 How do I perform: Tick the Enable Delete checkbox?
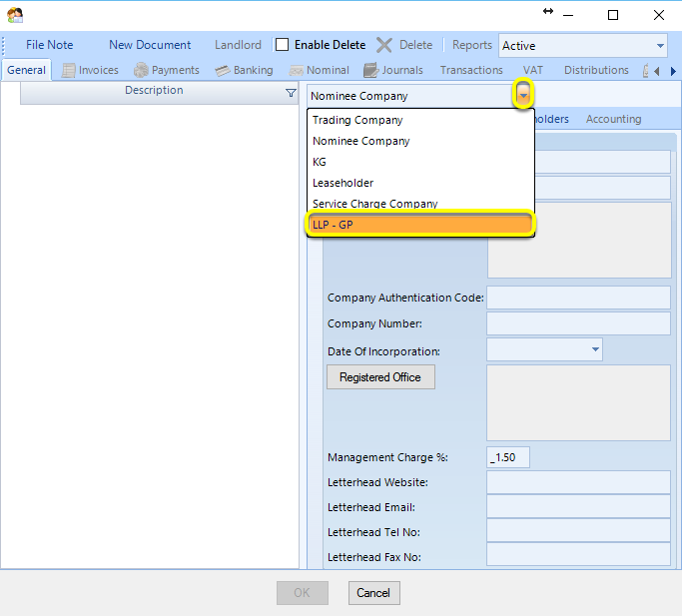[282, 45]
